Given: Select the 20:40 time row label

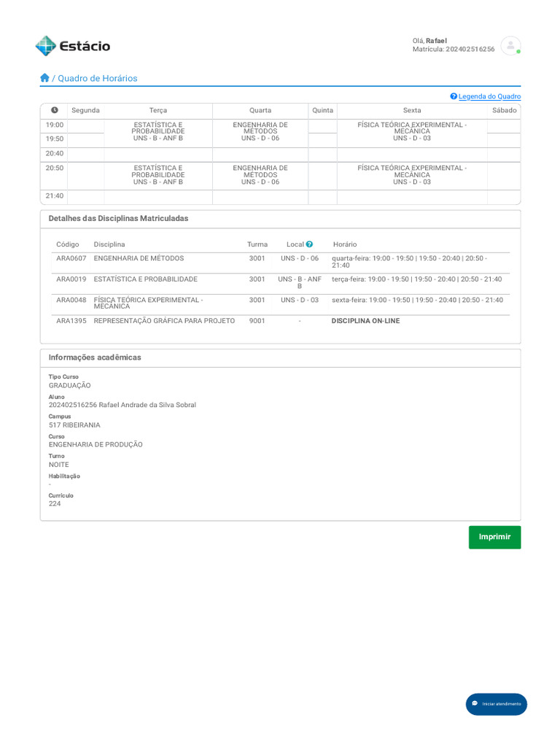Looking at the screenshot, I should [x=55, y=153].
